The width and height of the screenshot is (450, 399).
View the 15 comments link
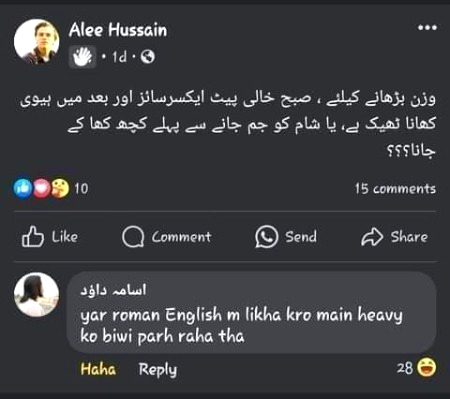point(395,189)
